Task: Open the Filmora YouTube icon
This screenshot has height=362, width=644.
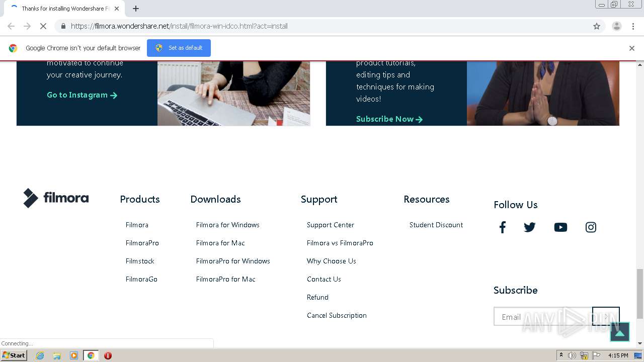Action: (x=560, y=227)
